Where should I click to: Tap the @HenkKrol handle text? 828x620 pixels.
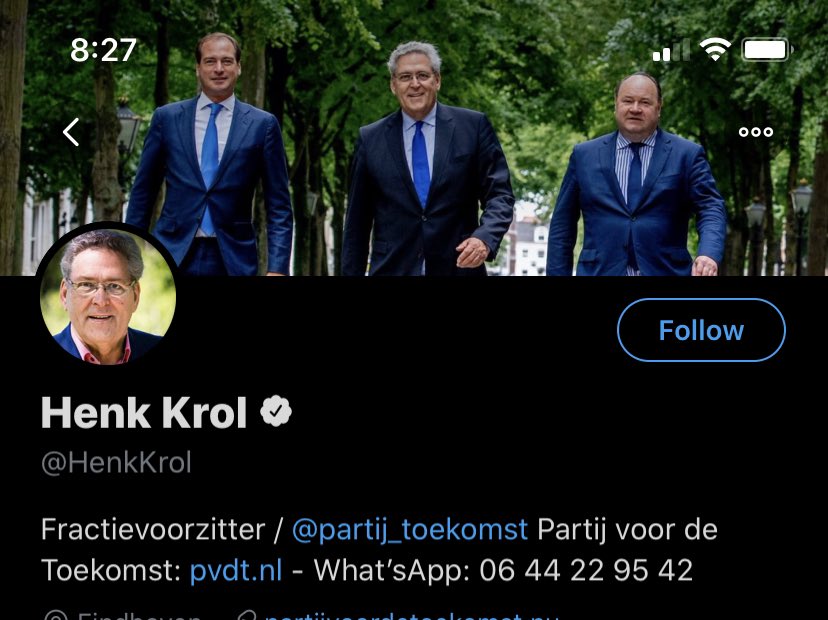click(116, 463)
